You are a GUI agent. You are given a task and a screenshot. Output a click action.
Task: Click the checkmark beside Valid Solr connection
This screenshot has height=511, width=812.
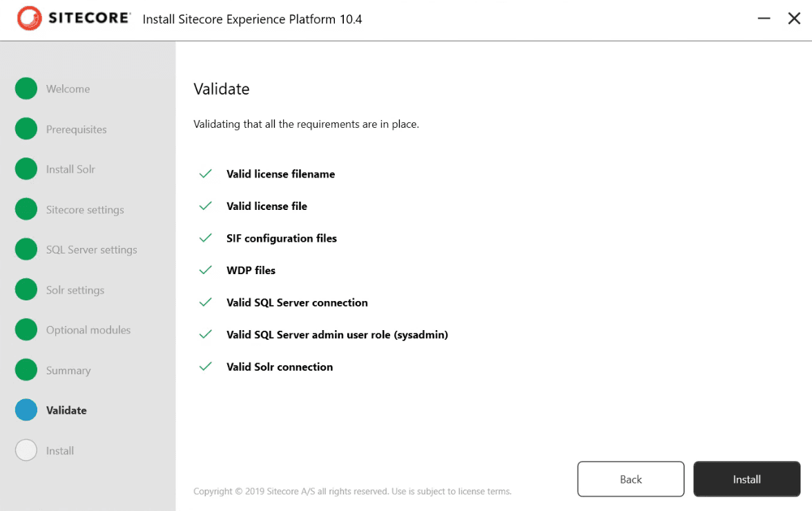coord(206,367)
